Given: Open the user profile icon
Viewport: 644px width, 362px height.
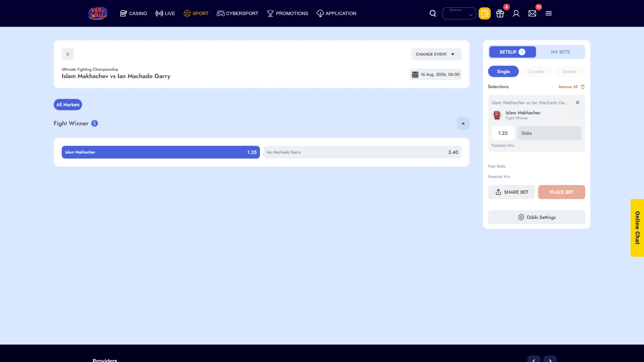Looking at the screenshot, I should click(x=516, y=13).
